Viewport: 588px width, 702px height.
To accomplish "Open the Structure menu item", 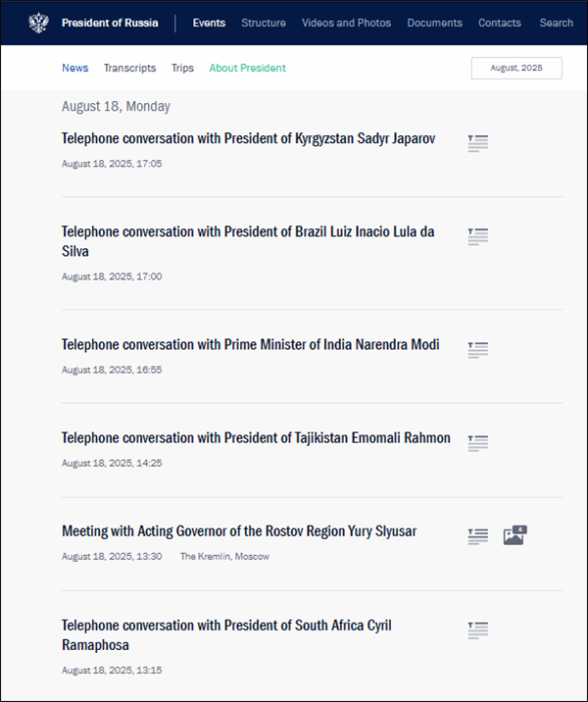I will 264,23.
